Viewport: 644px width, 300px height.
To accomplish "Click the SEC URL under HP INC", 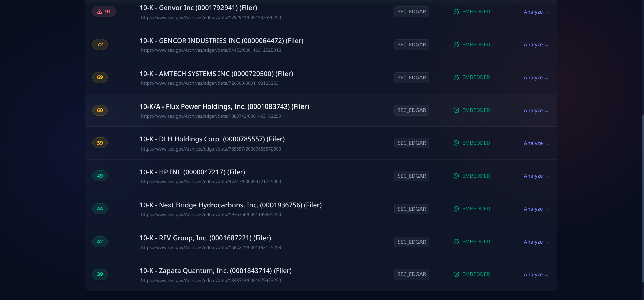I will pyautogui.click(x=211, y=182).
